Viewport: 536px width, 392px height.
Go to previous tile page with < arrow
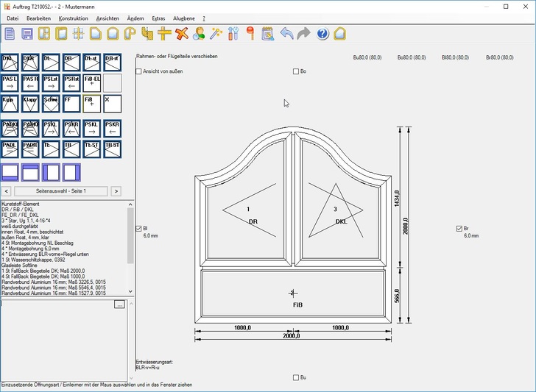tap(6, 191)
